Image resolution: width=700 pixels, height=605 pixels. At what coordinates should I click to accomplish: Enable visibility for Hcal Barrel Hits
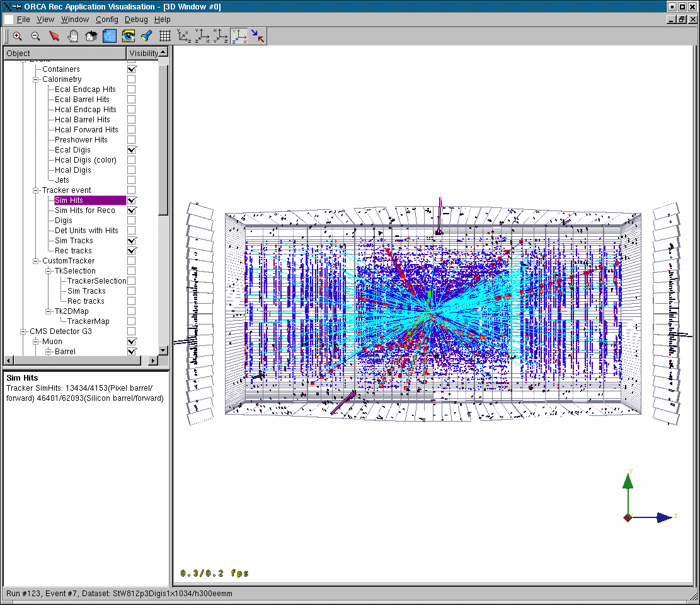point(132,120)
